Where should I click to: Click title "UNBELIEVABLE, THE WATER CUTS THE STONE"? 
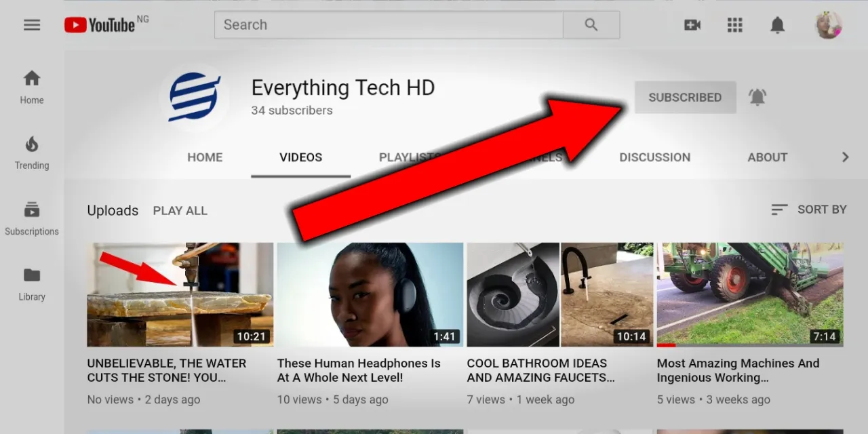point(167,370)
